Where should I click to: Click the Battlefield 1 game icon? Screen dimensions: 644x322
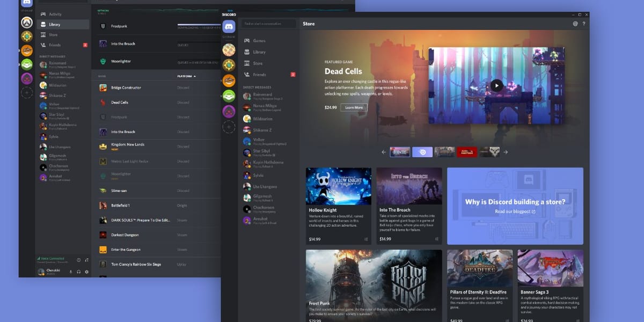pyautogui.click(x=103, y=206)
